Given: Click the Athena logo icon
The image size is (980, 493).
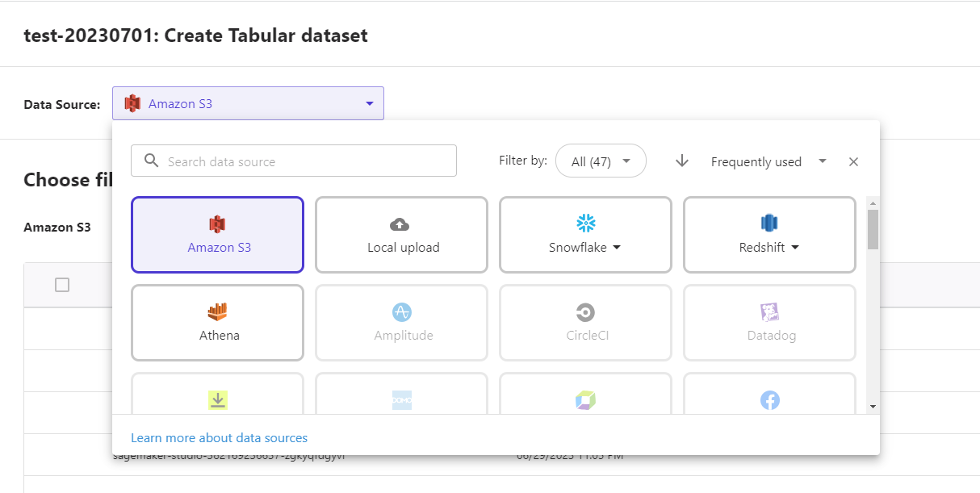Looking at the screenshot, I should 218,311.
